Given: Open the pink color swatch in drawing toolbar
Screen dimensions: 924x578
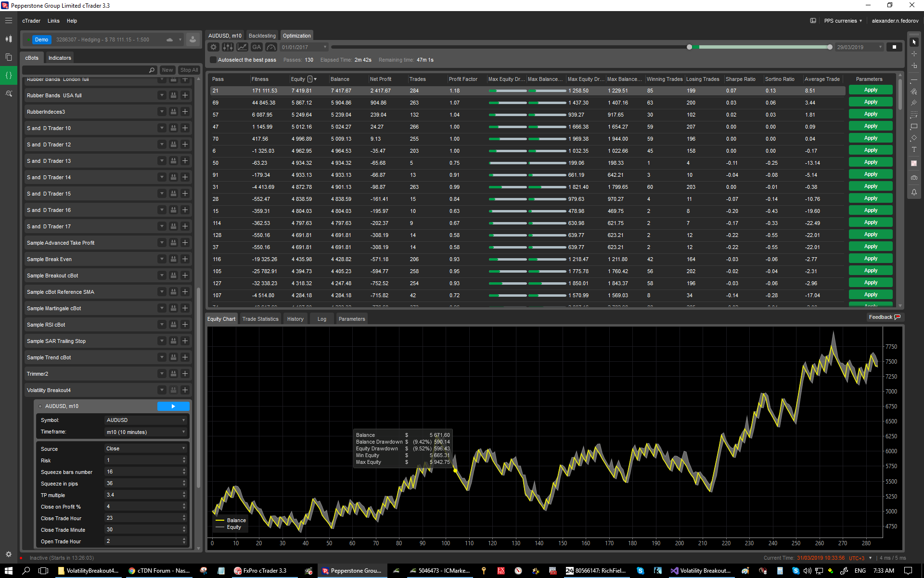Looking at the screenshot, I should tap(914, 163).
